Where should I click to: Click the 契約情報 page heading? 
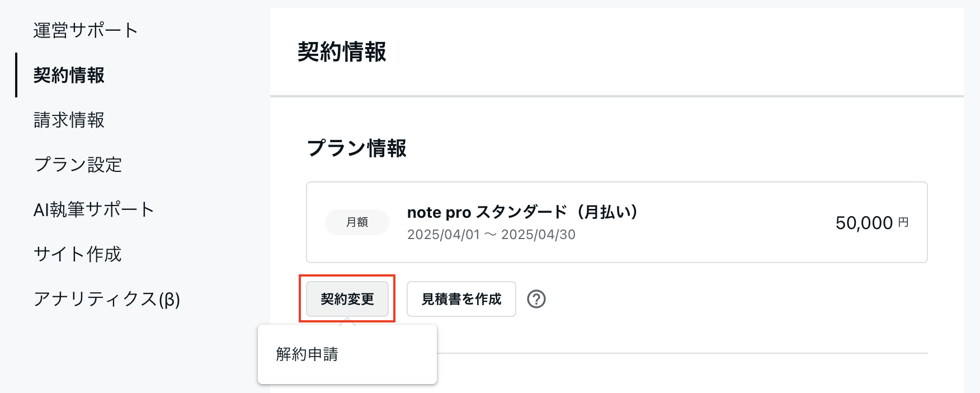coord(342,52)
